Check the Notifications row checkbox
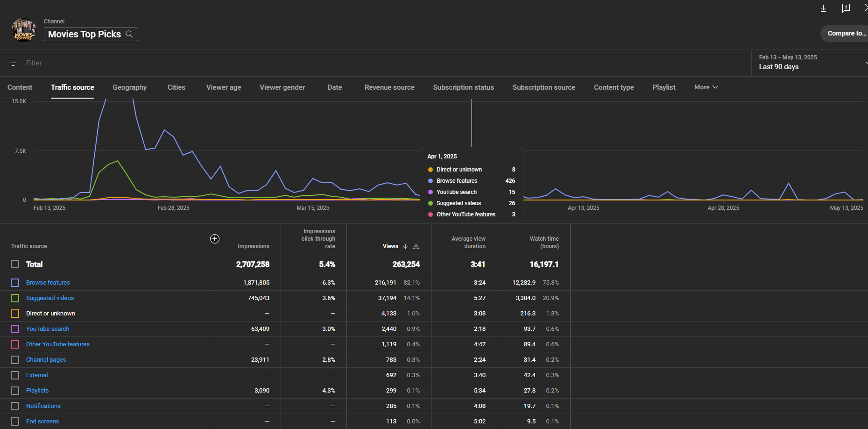The height and width of the screenshot is (429, 868). pyautogui.click(x=15, y=406)
